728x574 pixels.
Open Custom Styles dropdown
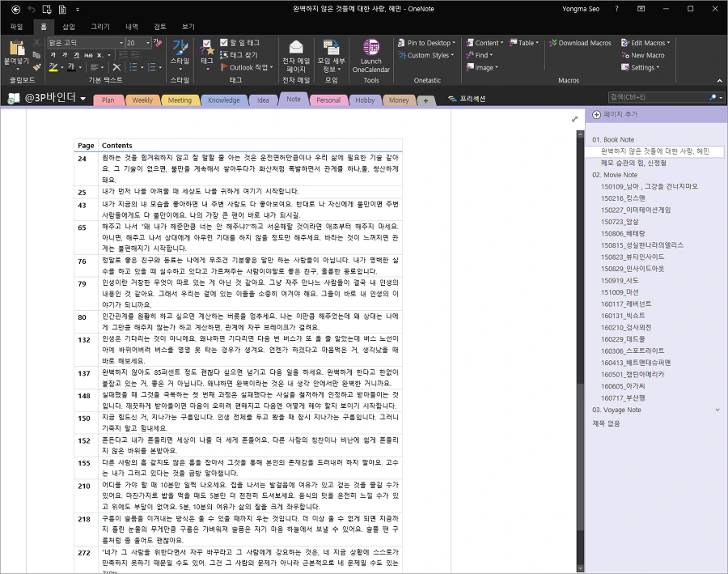coord(425,55)
